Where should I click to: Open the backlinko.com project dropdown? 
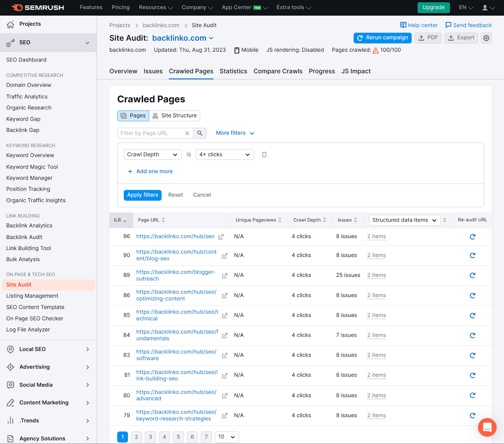183,38
